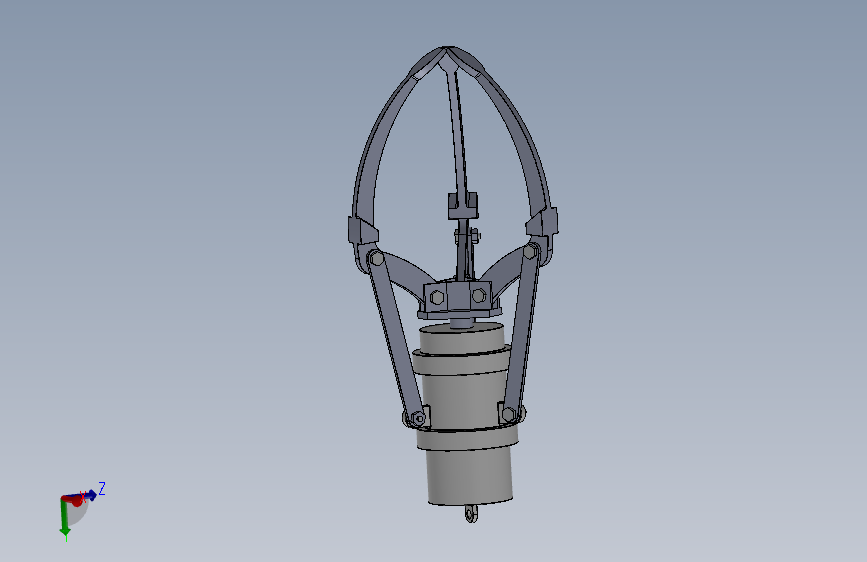Pick the hex bolt at left upper link joint
Image resolution: width=867 pixels, height=562 pixels.
(377, 258)
